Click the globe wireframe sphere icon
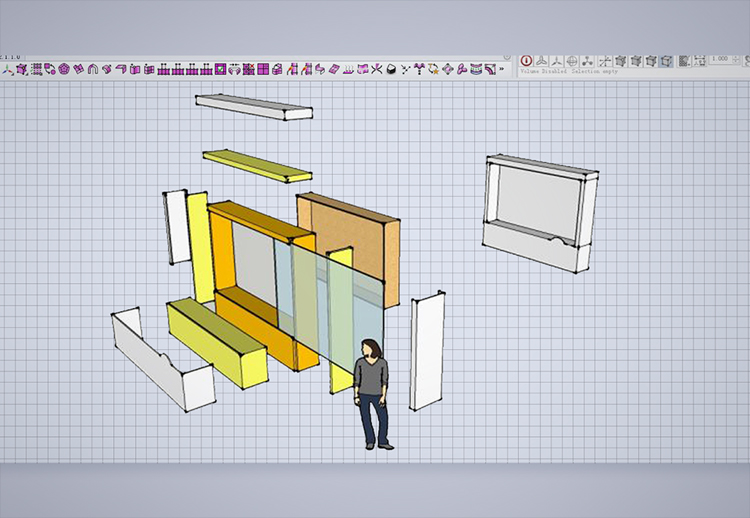 tap(571, 61)
